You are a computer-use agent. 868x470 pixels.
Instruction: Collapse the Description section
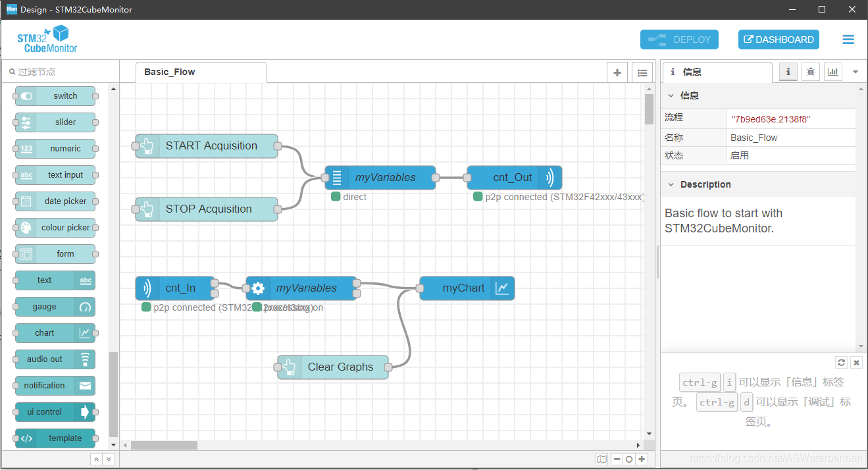(671, 185)
